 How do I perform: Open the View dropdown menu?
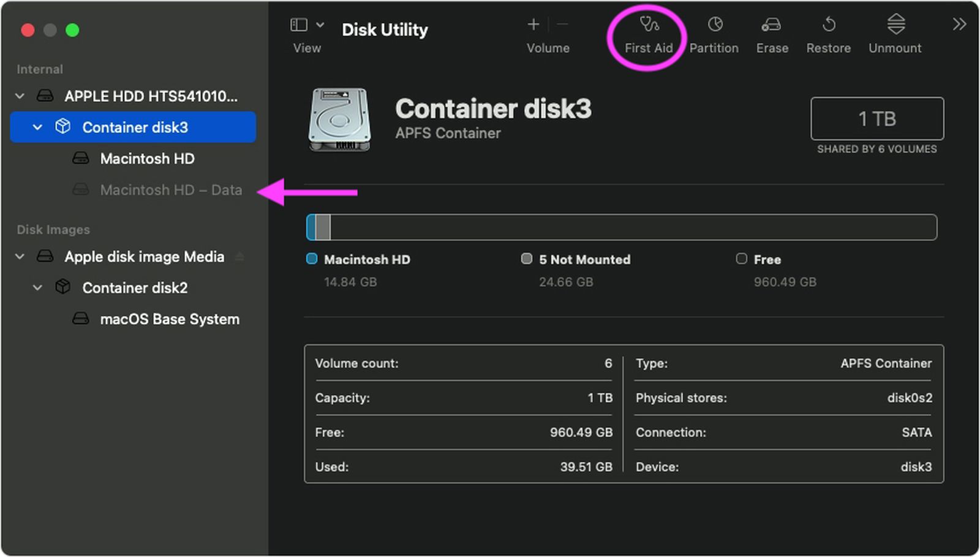pos(320,23)
